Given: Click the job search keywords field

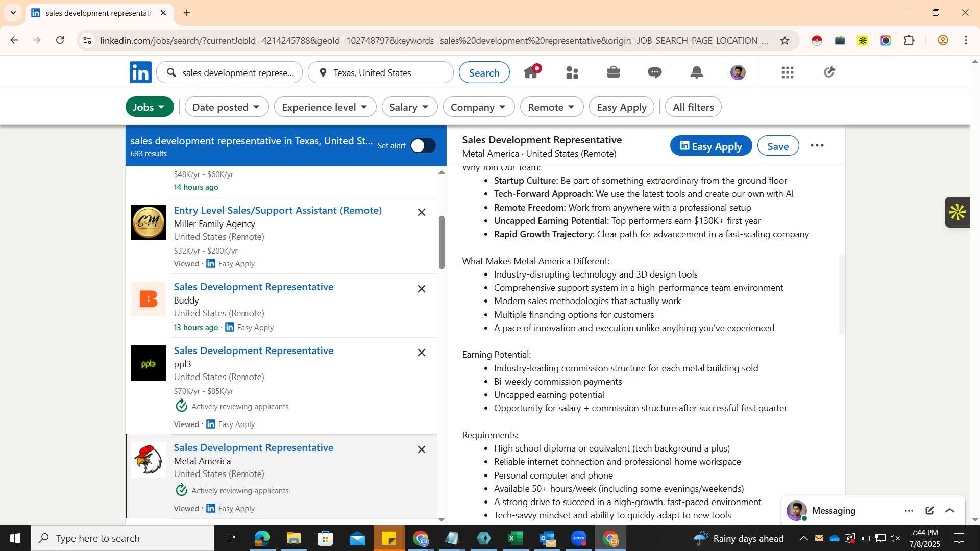Looking at the screenshot, I should point(230,72).
